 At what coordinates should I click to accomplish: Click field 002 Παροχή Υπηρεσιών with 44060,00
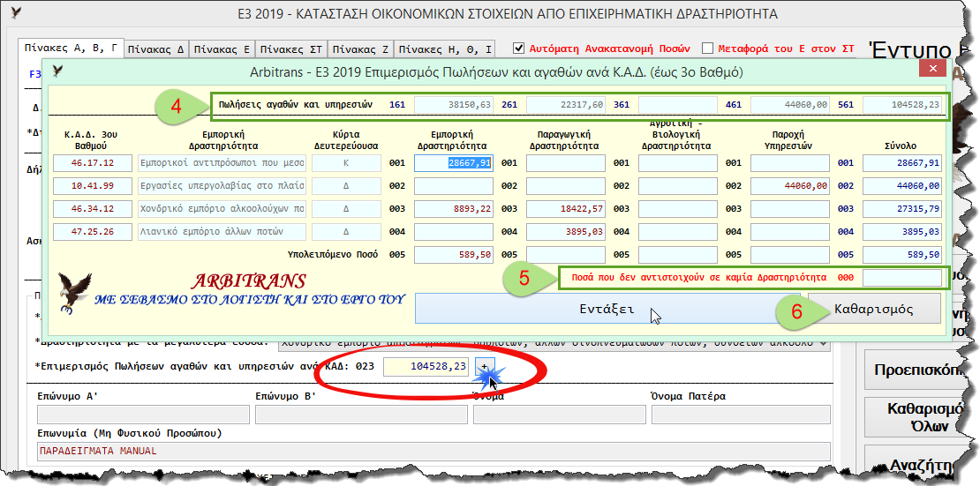tap(790, 186)
